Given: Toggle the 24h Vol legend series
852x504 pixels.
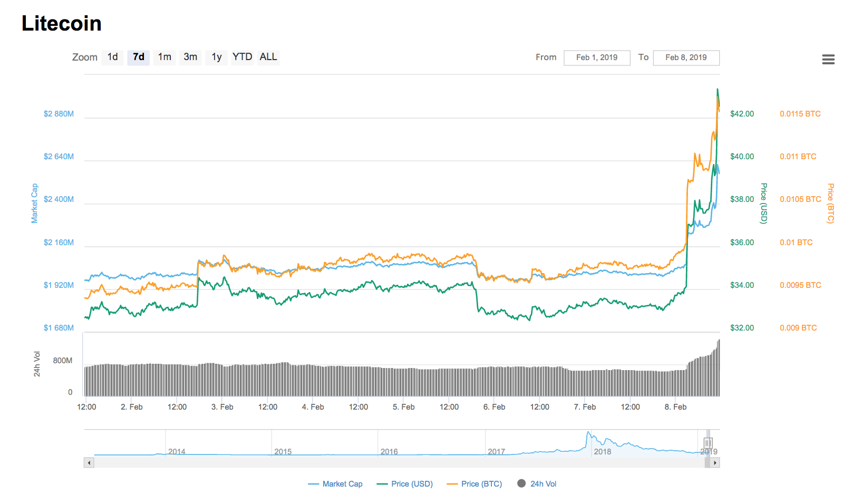Looking at the screenshot, I should pyautogui.click(x=537, y=484).
